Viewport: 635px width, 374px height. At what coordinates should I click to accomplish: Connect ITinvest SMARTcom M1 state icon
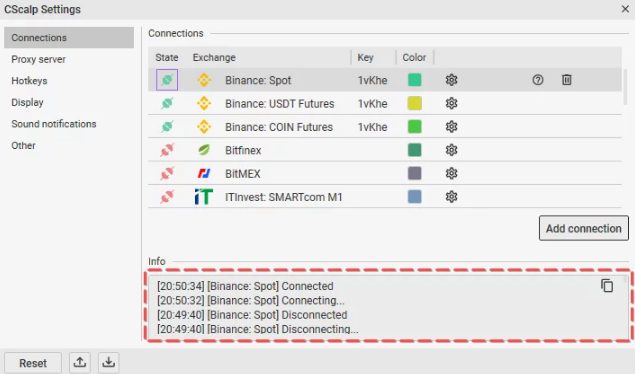point(167,197)
